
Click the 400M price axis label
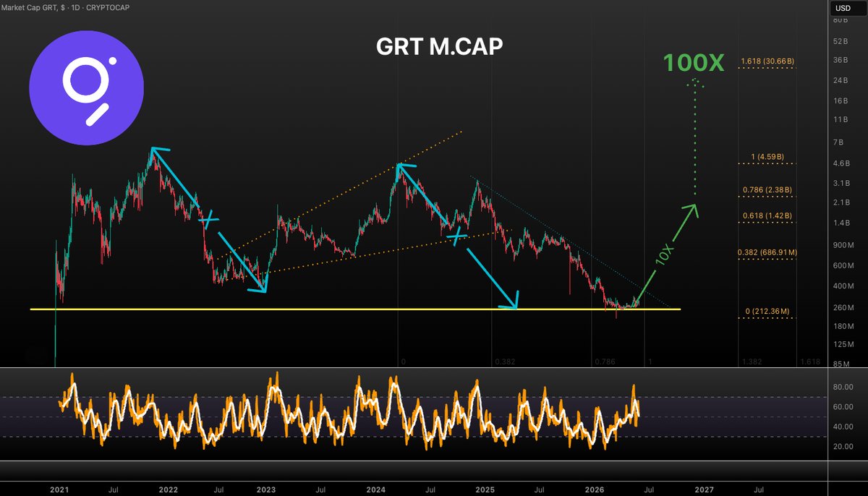pos(843,287)
